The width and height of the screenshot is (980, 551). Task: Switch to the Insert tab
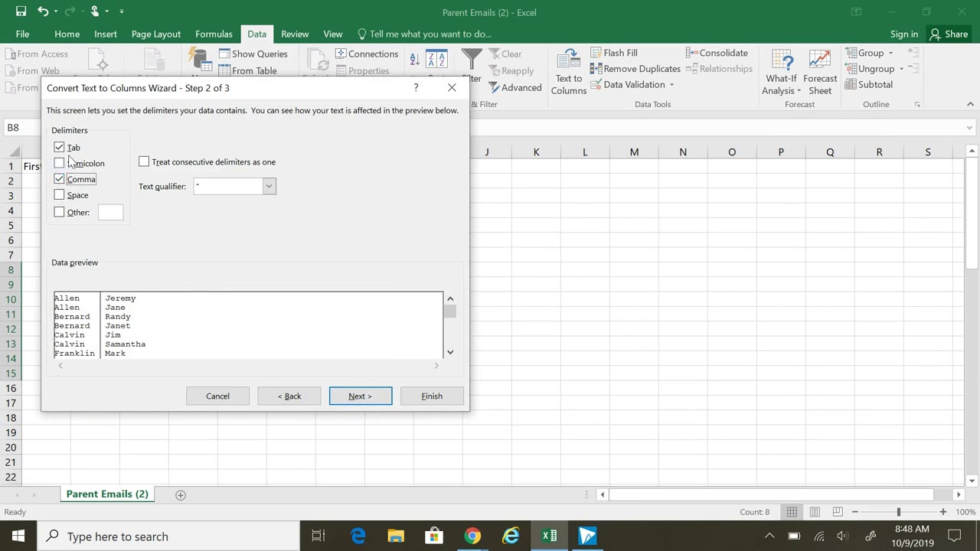(x=106, y=34)
